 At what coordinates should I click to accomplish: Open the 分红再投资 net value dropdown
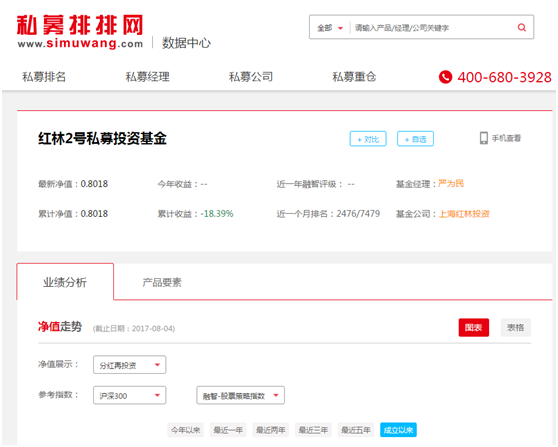(130, 365)
